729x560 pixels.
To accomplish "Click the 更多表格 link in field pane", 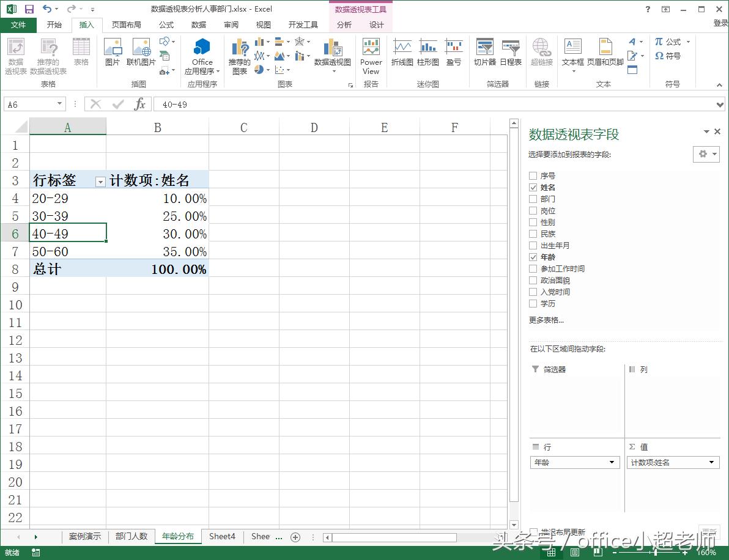I will click(x=544, y=320).
